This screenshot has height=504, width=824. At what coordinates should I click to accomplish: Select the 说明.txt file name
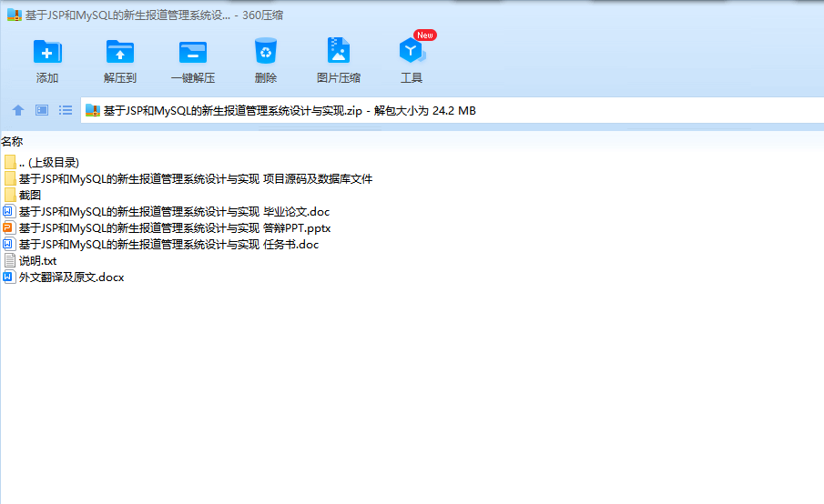coord(38,260)
